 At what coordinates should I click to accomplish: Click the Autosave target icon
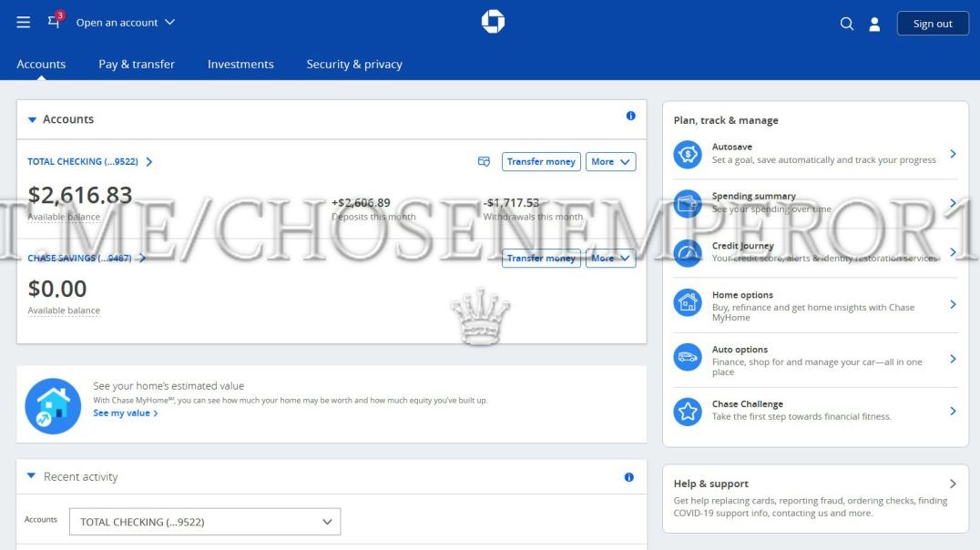[x=688, y=154]
